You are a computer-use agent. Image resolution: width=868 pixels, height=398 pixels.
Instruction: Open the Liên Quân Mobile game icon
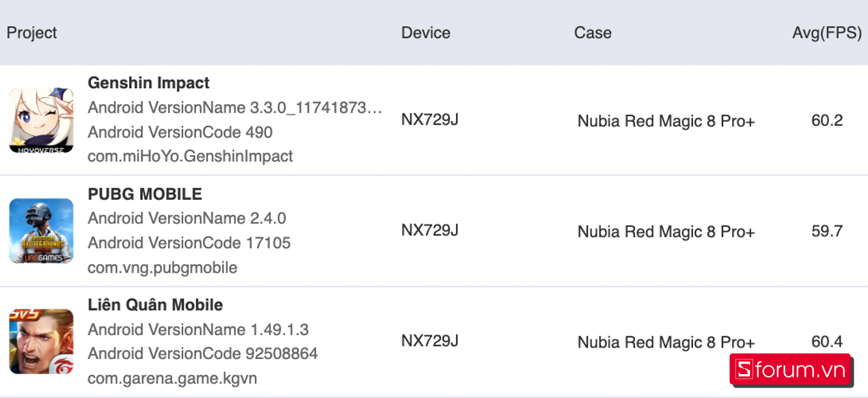(41, 342)
